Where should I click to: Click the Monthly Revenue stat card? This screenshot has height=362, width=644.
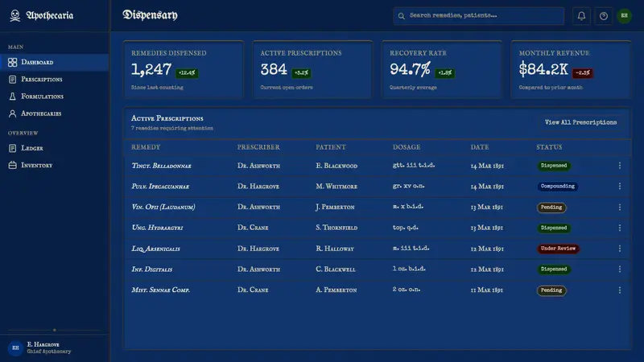click(x=571, y=69)
